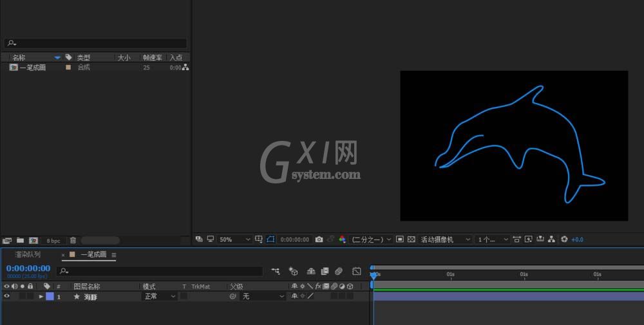Image resolution: width=644 pixels, height=325 pixels.
Task: Enable frame blending icon in timeline header
Action: coord(325,271)
